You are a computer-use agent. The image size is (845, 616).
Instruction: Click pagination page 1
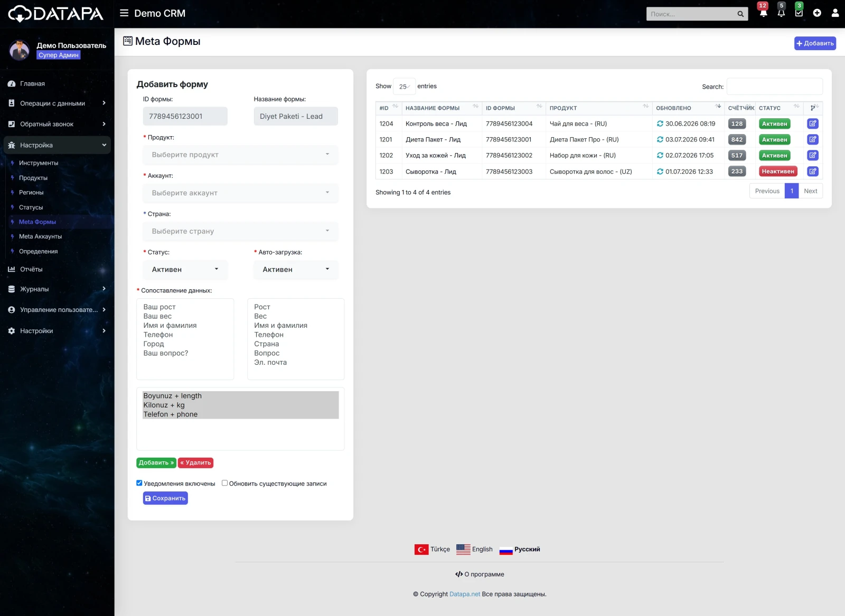[792, 191]
